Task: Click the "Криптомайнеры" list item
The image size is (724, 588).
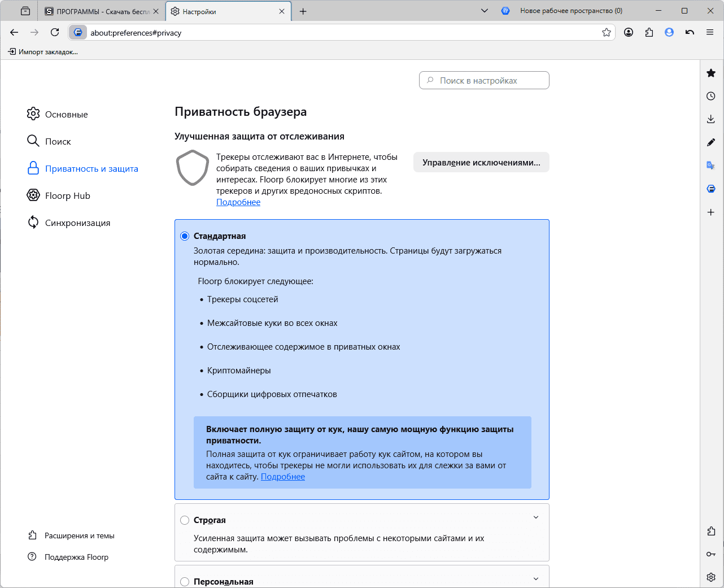Action: tap(239, 371)
